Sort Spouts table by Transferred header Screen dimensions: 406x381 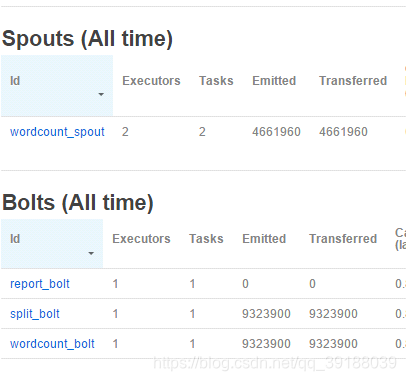click(353, 81)
